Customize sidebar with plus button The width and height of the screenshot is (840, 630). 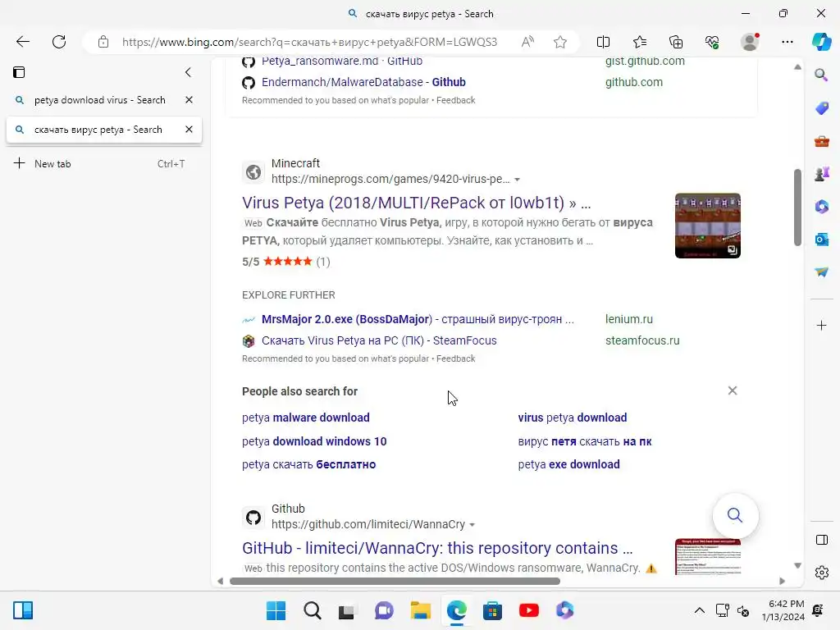(x=821, y=325)
